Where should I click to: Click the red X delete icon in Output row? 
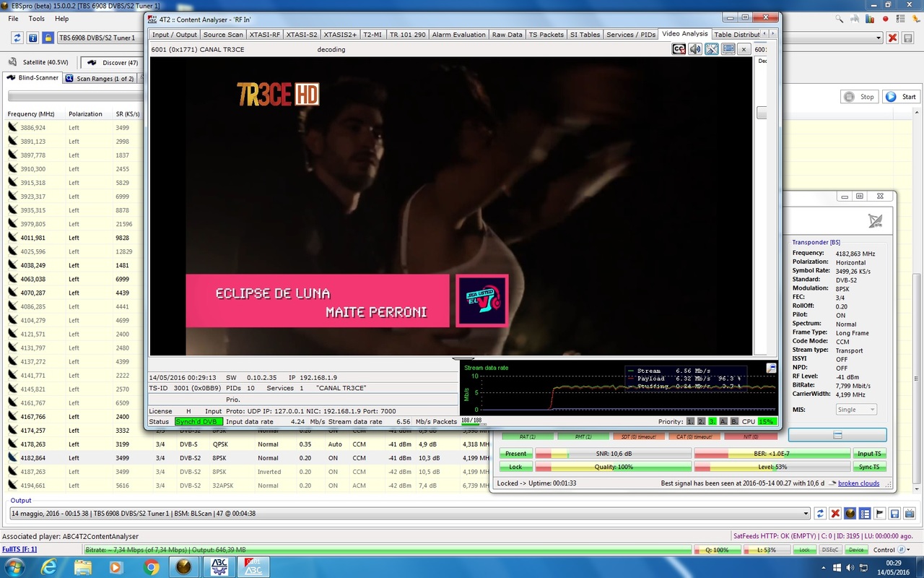(835, 514)
